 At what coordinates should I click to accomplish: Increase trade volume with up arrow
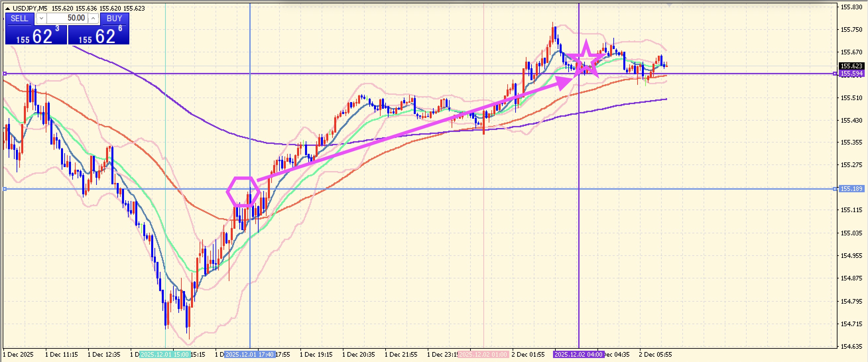coord(93,19)
